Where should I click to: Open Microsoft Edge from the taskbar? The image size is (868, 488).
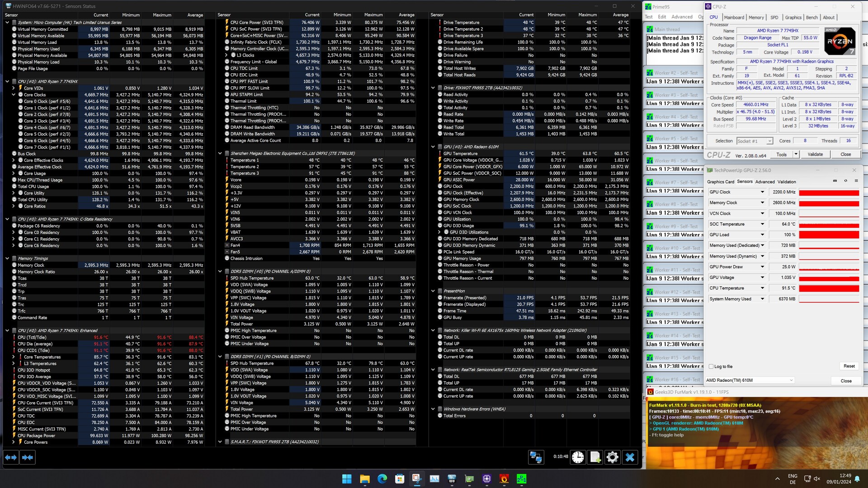point(382,479)
